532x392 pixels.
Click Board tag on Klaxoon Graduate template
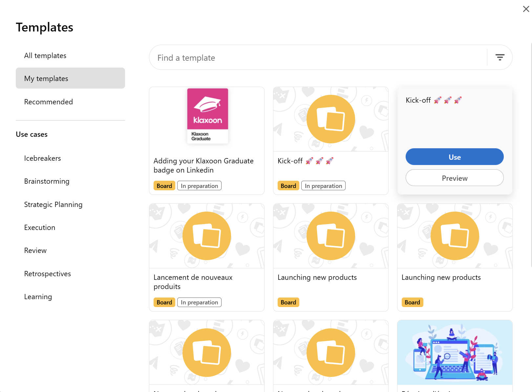164,186
